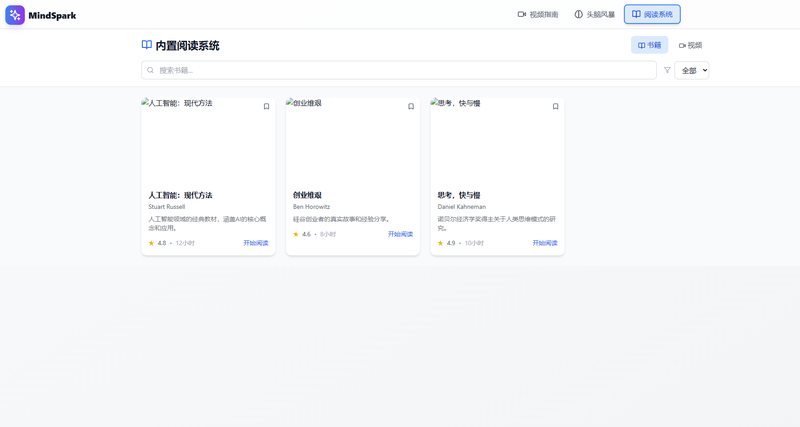800x427 pixels.
Task: Open the 视频指南 nav tab
Action: point(538,14)
